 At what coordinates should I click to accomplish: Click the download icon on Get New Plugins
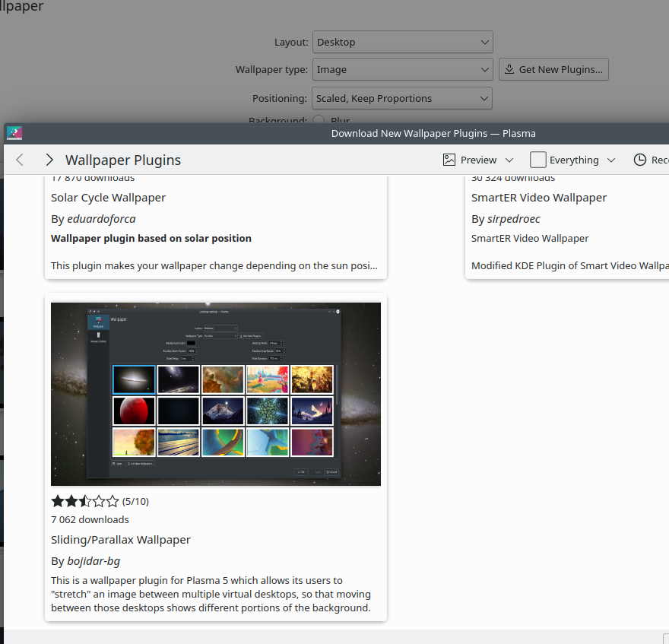[x=509, y=69]
